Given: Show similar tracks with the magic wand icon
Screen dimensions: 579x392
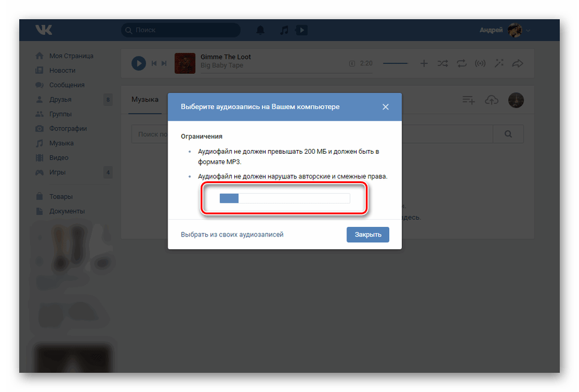Looking at the screenshot, I should coord(499,64).
